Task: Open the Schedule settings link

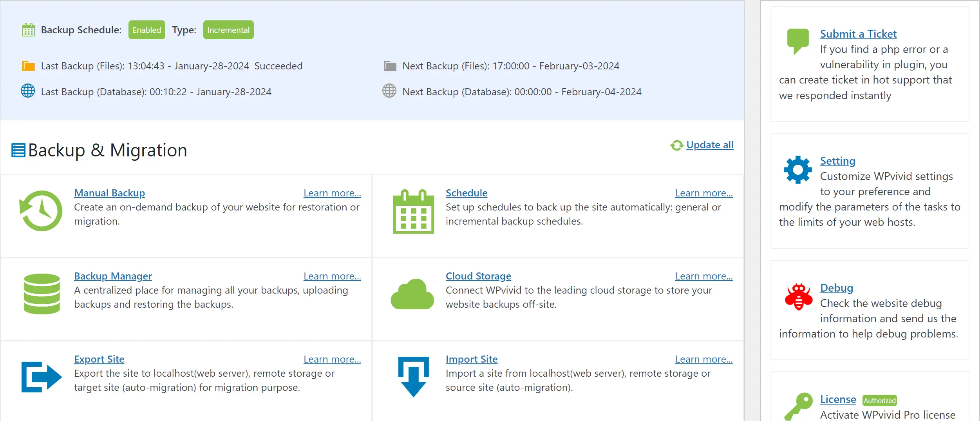Action: (x=466, y=192)
